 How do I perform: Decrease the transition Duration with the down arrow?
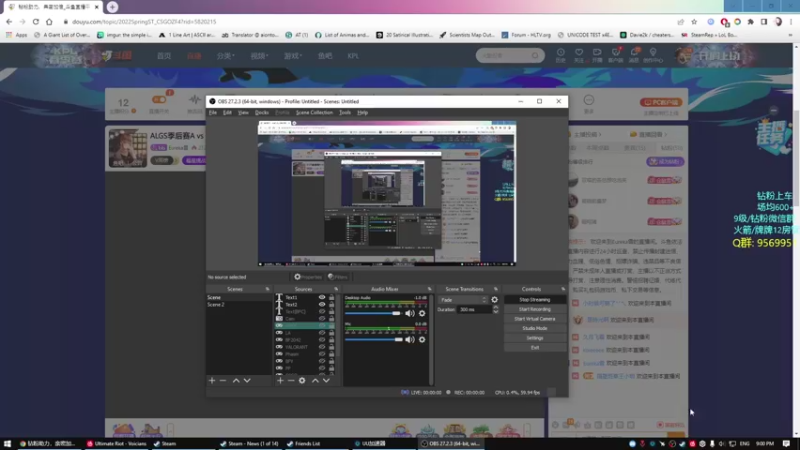[x=495, y=312]
